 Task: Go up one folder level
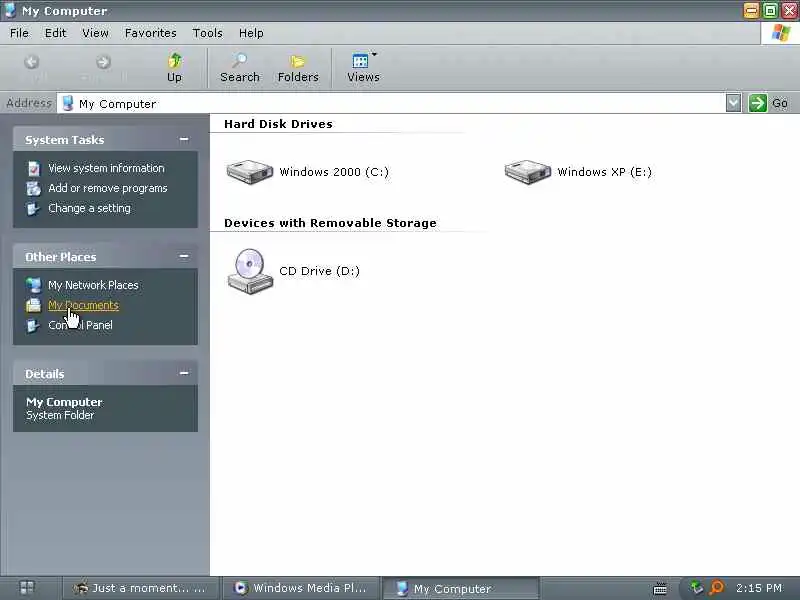pyautogui.click(x=174, y=68)
